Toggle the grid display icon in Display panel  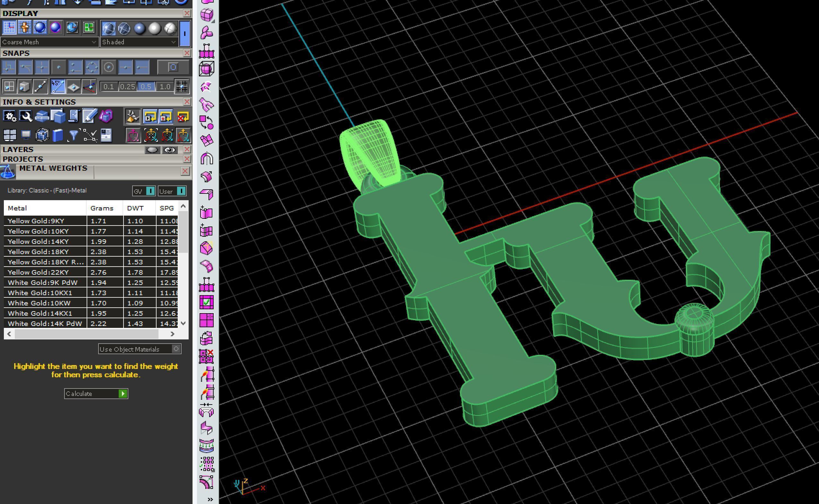[9, 28]
